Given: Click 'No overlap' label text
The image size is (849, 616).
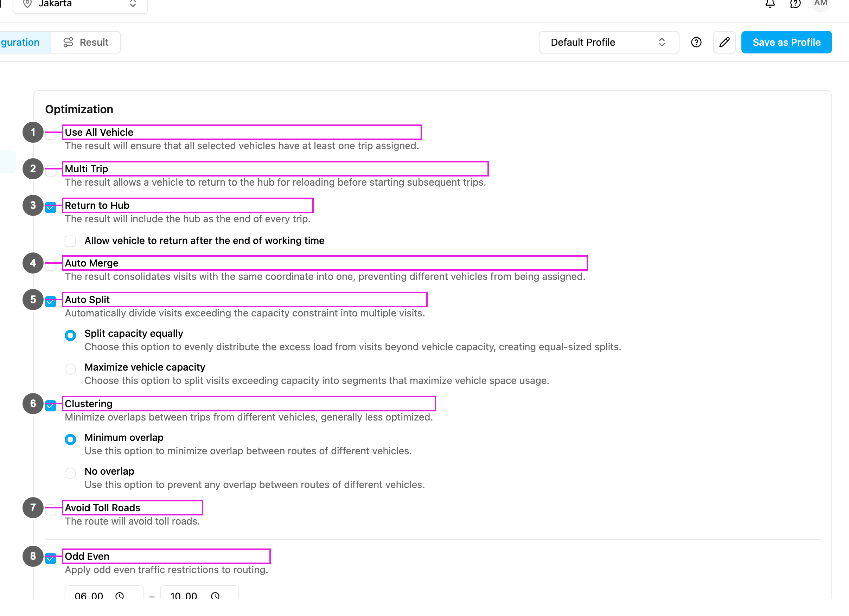Looking at the screenshot, I should click(x=109, y=471).
